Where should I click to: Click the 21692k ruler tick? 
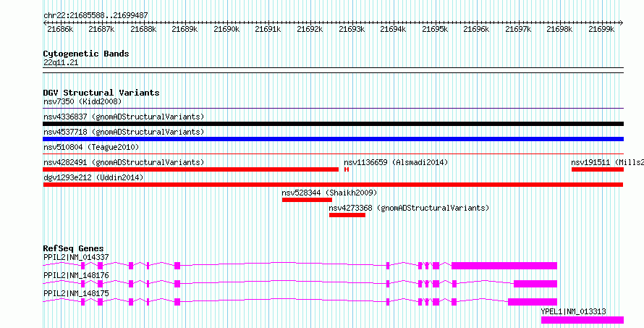[x=310, y=29]
